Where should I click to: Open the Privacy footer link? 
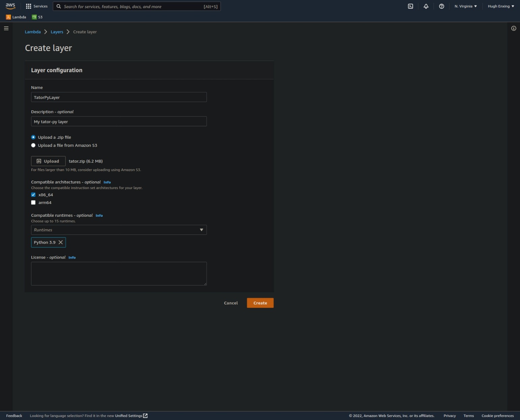(x=450, y=416)
